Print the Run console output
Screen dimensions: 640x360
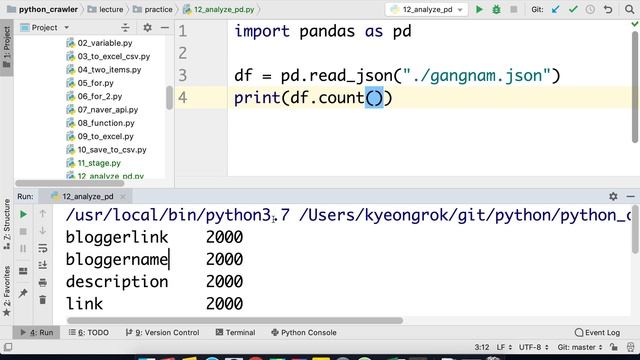[x=42, y=282]
